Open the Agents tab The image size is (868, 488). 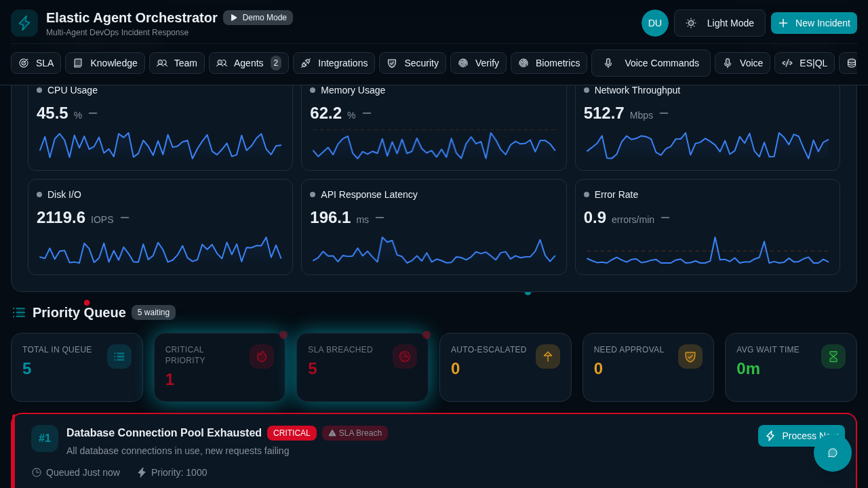[x=249, y=63]
